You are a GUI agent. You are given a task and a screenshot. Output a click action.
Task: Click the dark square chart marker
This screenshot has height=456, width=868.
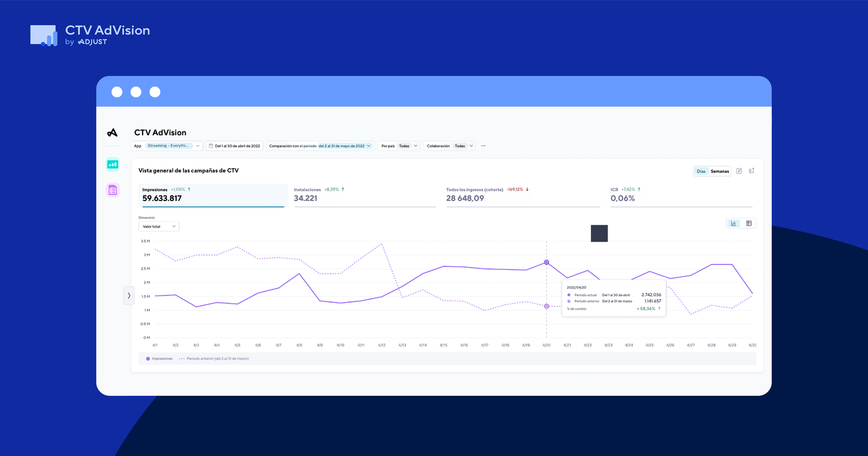coord(599,233)
